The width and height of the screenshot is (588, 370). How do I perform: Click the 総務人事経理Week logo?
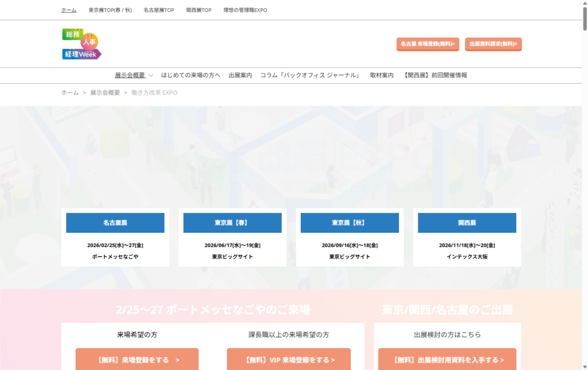(82, 44)
